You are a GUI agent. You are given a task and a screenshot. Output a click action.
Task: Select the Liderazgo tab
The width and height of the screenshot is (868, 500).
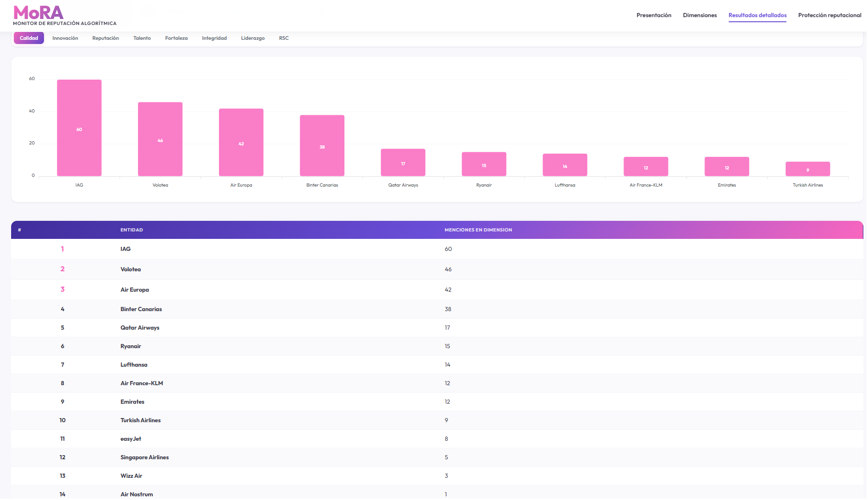tap(253, 38)
